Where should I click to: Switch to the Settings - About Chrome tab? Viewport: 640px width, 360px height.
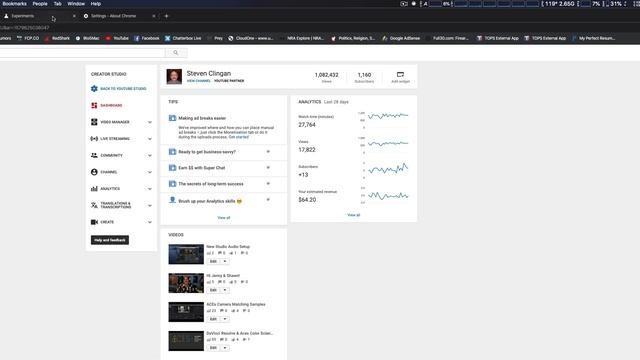(118, 16)
